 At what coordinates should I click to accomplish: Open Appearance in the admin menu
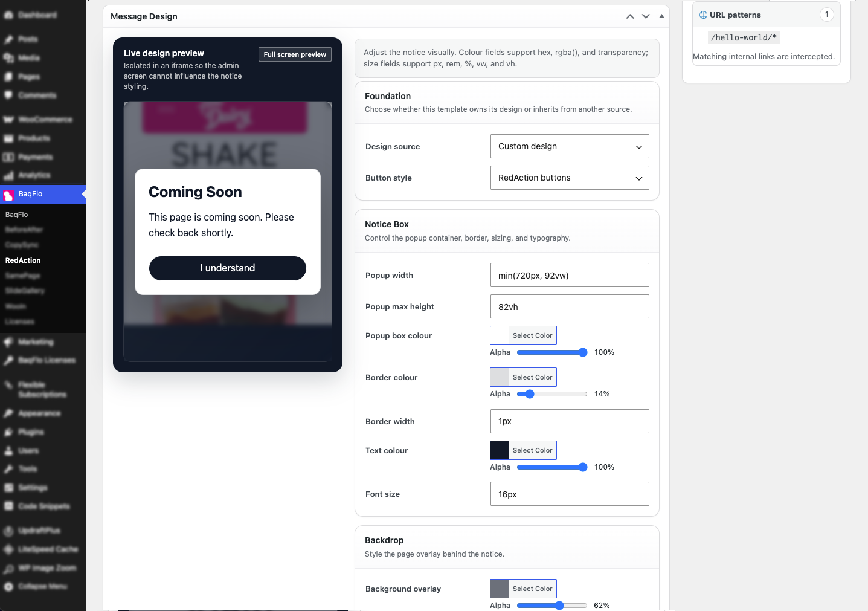[x=39, y=413]
